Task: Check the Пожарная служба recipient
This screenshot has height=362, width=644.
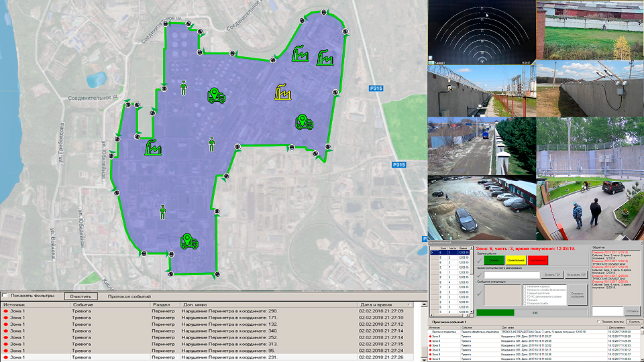Action: coord(525,303)
